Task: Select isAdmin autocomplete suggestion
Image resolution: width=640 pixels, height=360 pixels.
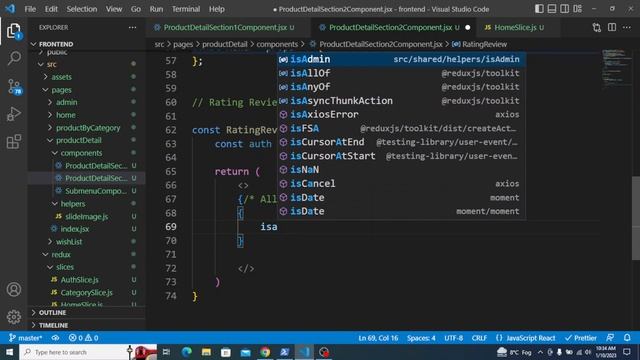Action: (x=401, y=59)
